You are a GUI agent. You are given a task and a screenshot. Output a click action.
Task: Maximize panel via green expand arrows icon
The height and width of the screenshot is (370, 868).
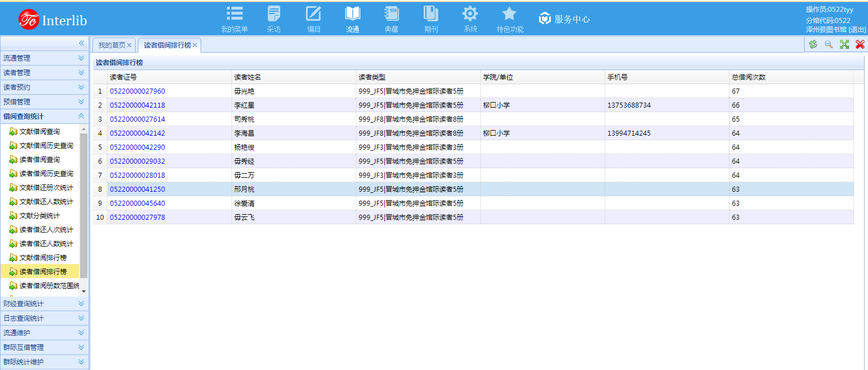point(844,44)
